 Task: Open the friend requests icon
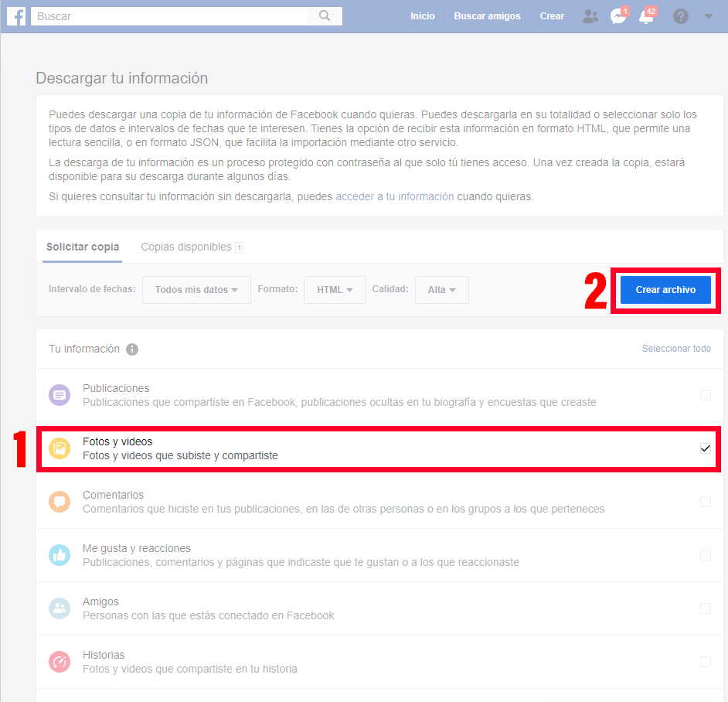pyautogui.click(x=590, y=16)
